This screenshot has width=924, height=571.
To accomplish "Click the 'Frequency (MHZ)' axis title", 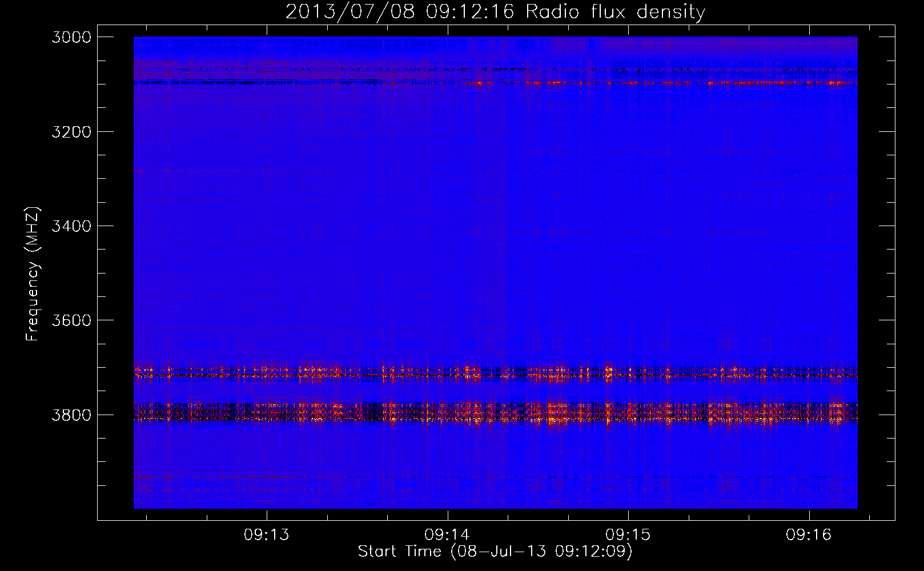I will pyautogui.click(x=33, y=274).
